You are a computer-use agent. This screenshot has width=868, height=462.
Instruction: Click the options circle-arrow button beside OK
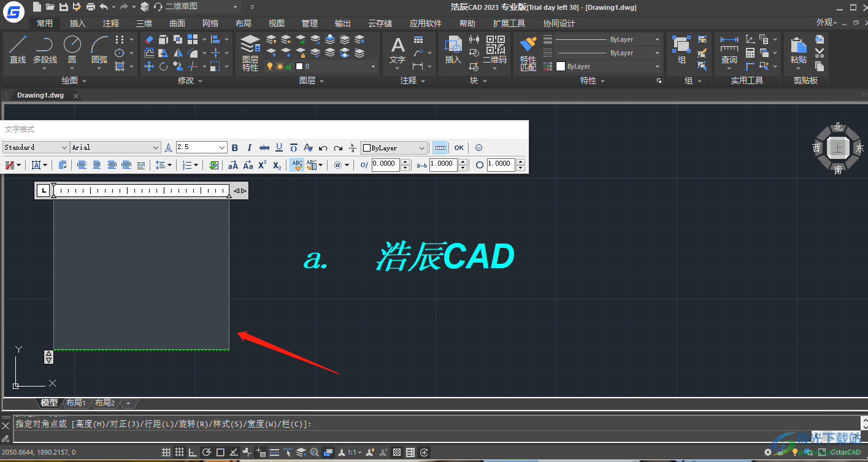[479, 148]
